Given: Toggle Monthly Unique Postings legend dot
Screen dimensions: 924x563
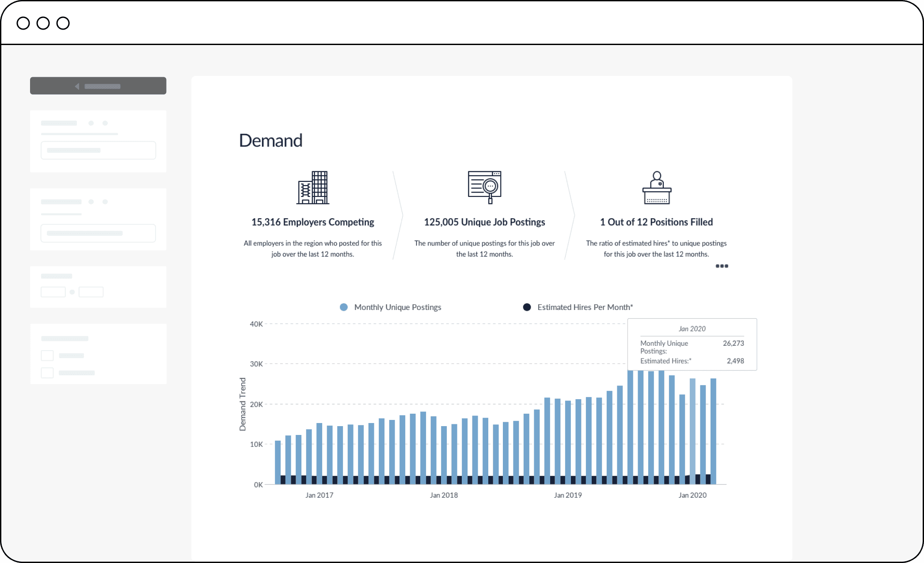Looking at the screenshot, I should (344, 307).
